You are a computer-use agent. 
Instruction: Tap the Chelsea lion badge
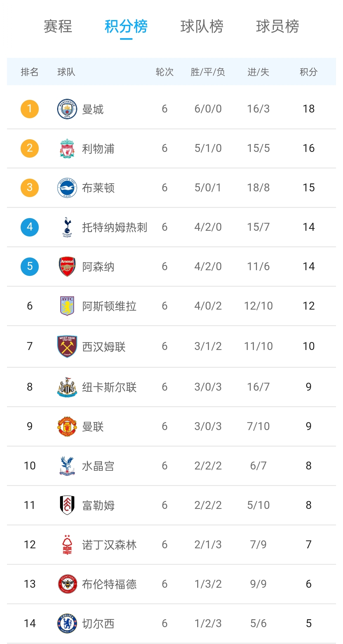click(67, 624)
